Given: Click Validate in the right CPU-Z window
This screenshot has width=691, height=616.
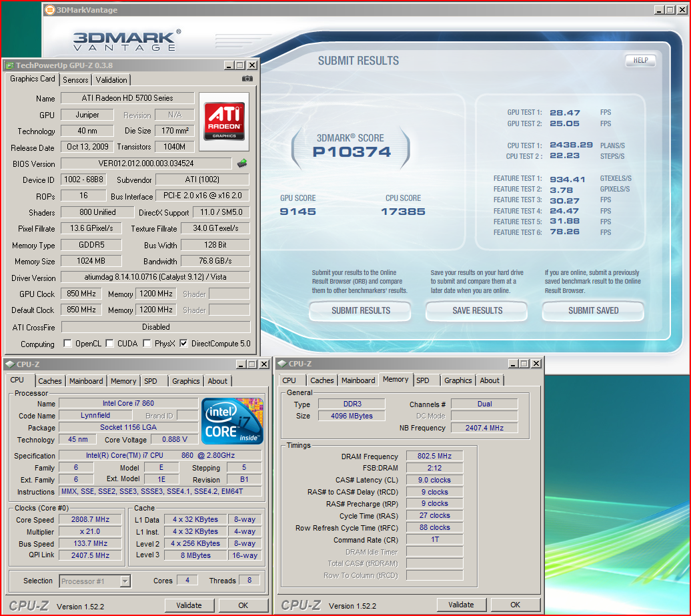Looking at the screenshot, I should [461, 605].
